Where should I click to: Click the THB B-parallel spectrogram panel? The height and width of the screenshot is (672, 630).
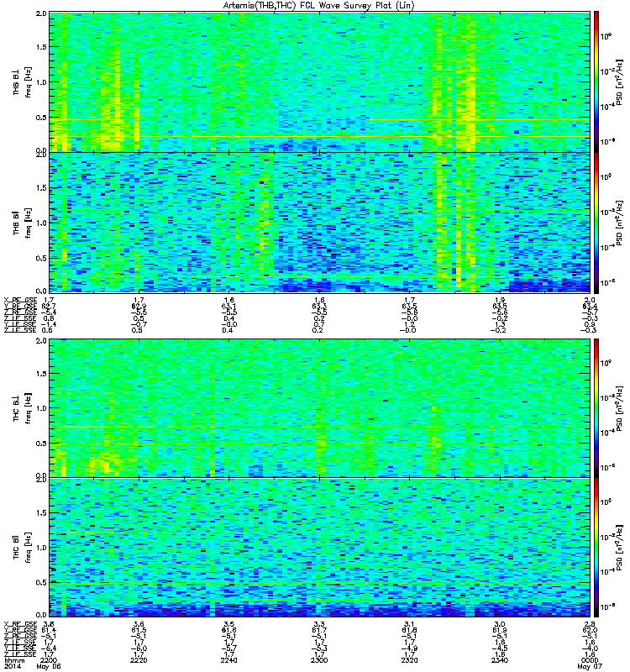(320, 223)
